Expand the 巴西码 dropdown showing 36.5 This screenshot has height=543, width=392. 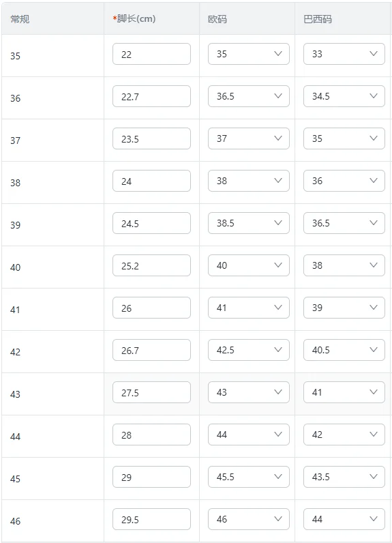point(344,222)
